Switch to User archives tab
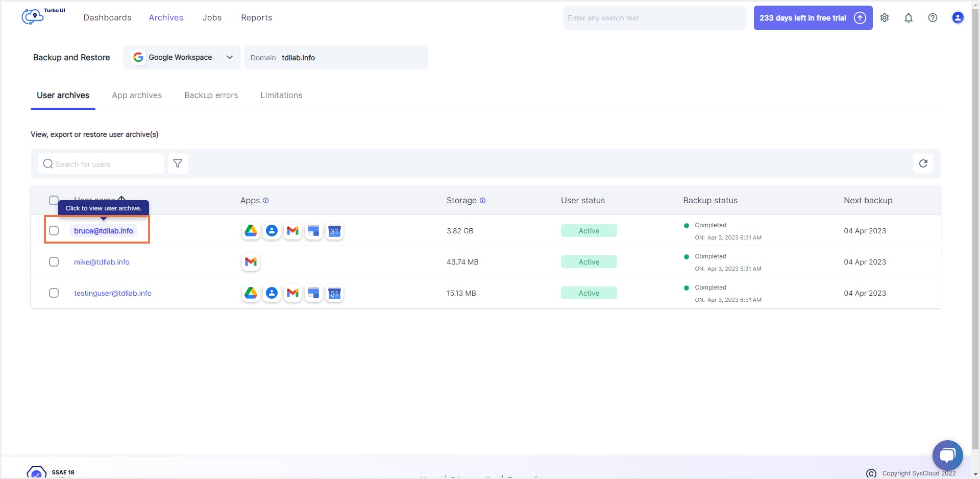 point(63,95)
